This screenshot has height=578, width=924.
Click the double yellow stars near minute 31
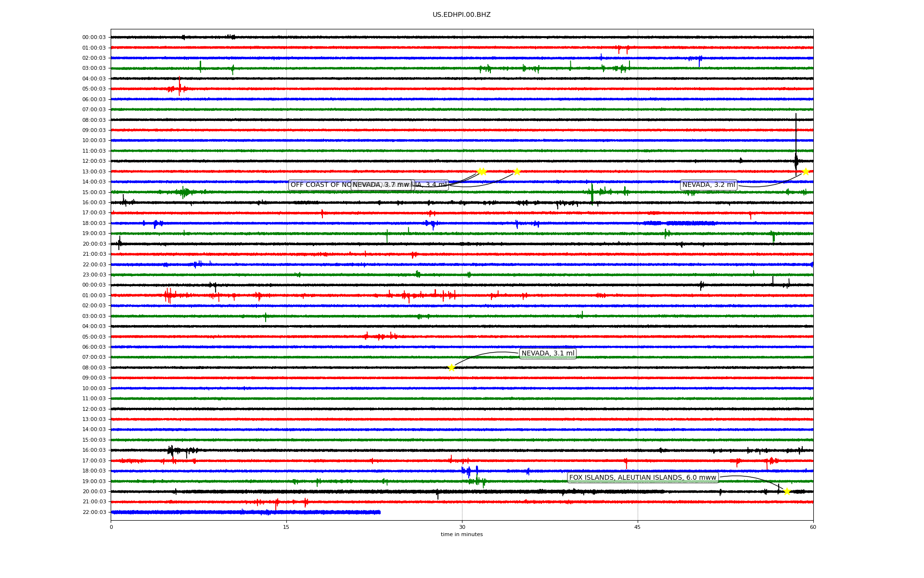click(482, 172)
